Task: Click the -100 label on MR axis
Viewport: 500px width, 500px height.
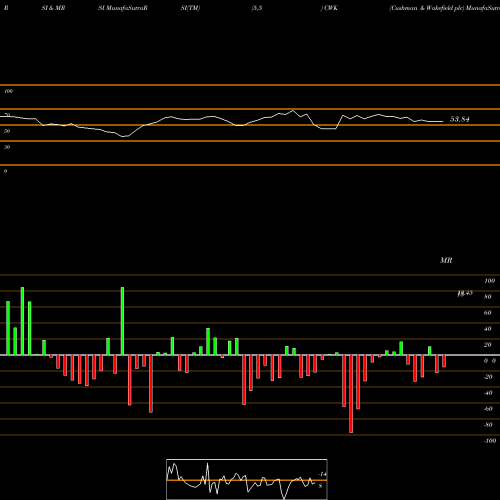Action: pyautogui.click(x=490, y=441)
